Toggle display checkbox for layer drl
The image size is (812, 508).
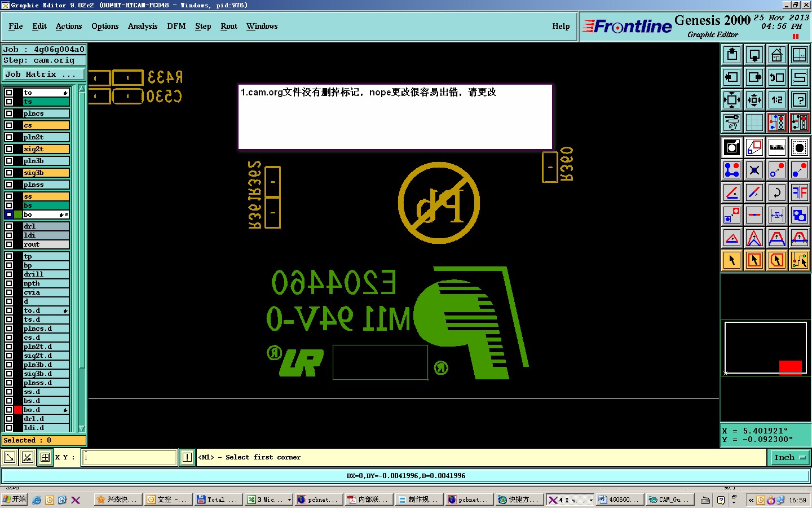pyautogui.click(x=9, y=226)
